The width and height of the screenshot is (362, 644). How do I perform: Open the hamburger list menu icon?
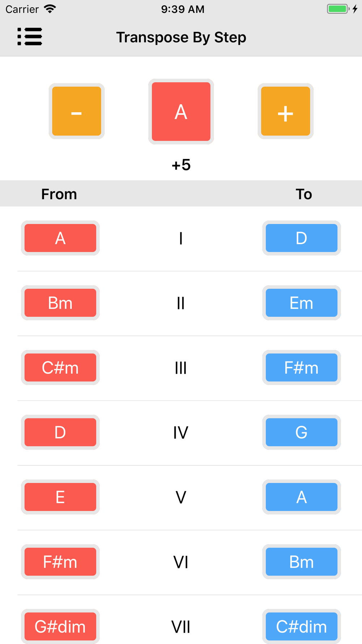(x=30, y=37)
